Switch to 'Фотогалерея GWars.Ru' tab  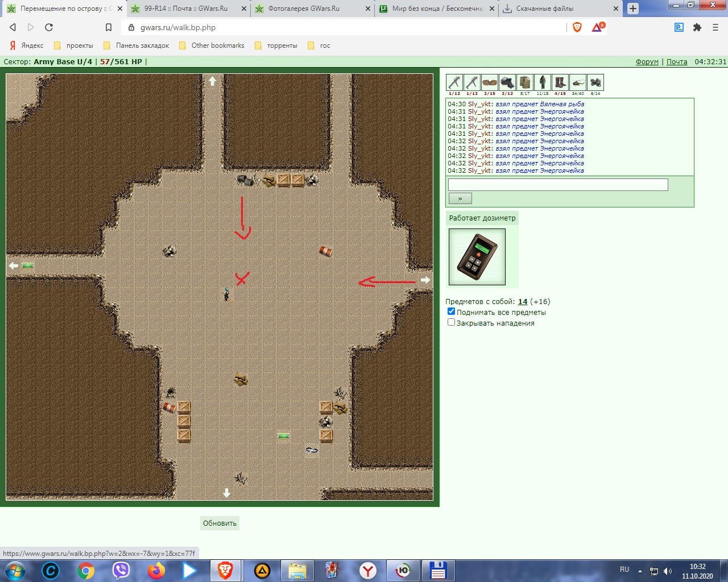pyautogui.click(x=312, y=9)
